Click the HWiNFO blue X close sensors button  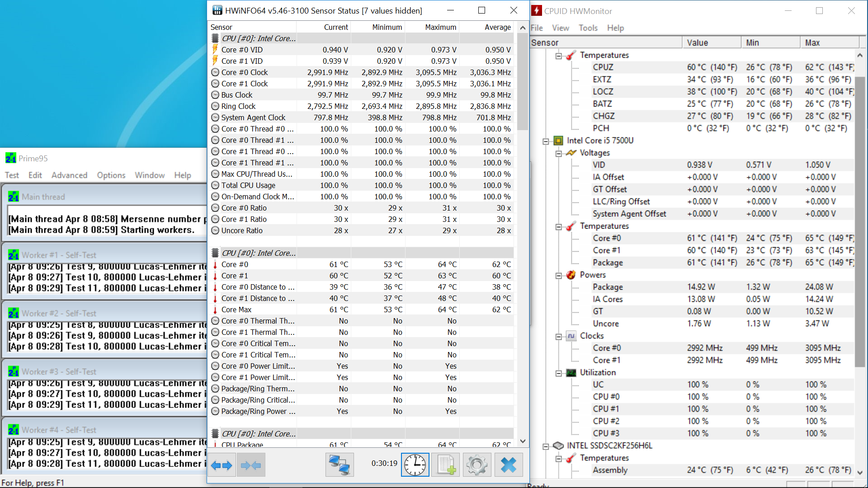pos(509,465)
